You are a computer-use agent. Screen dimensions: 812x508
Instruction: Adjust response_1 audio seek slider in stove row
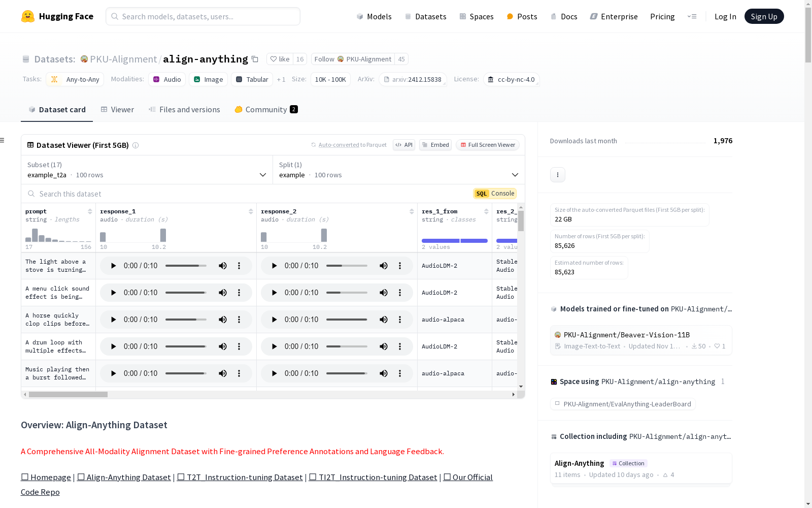click(186, 266)
